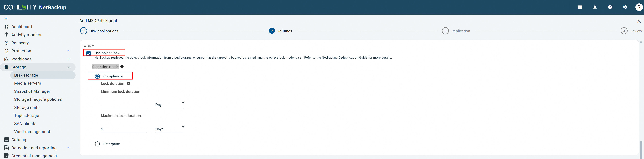This screenshot has width=644, height=159.
Task: Return to the Disk pool options step
Action: tap(99, 31)
